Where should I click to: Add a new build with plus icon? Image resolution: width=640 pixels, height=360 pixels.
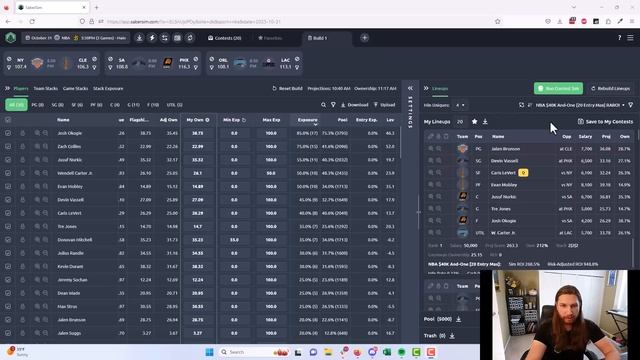pos(364,38)
